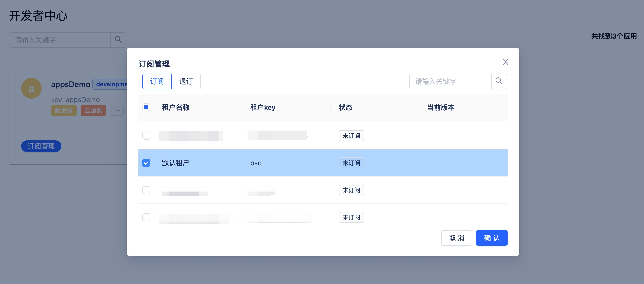Click the search magnifier icon on the main page
The image size is (644, 284).
(118, 40)
